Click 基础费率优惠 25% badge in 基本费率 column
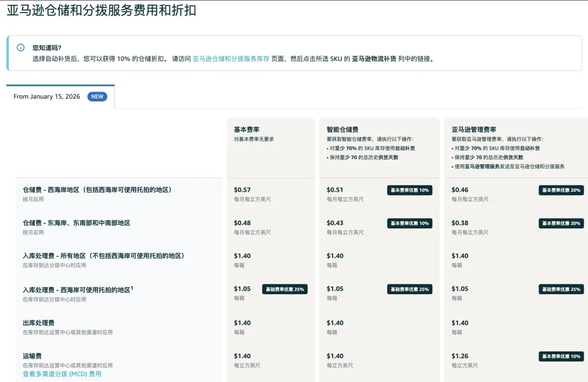The height and width of the screenshot is (382, 588). [285, 289]
